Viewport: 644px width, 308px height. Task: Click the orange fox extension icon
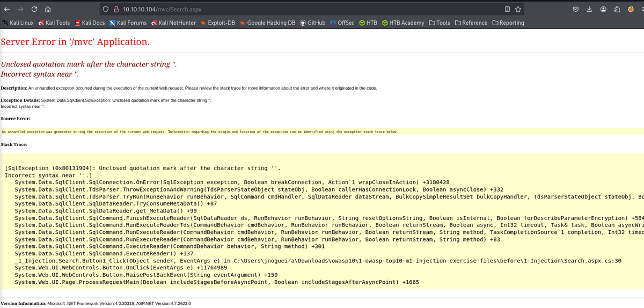pos(631,9)
